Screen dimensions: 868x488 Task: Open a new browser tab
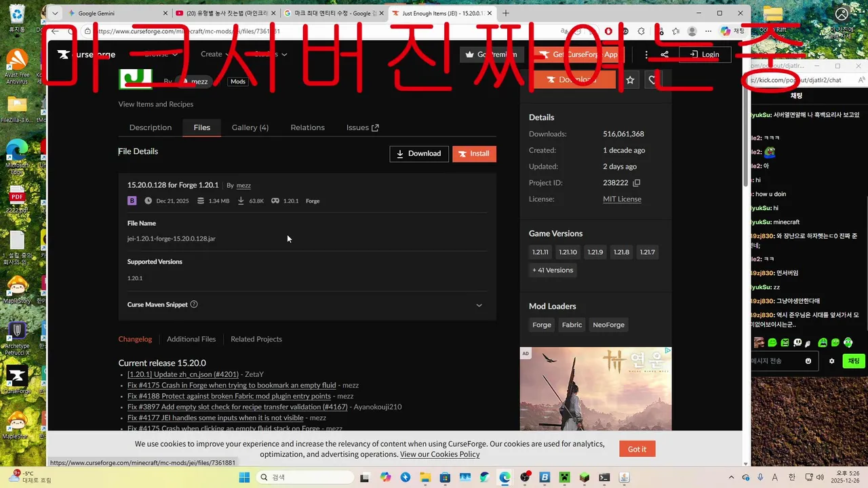tap(506, 13)
